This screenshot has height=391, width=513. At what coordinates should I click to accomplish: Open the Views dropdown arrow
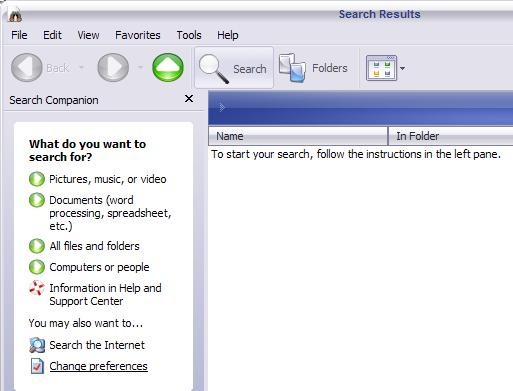(x=402, y=68)
